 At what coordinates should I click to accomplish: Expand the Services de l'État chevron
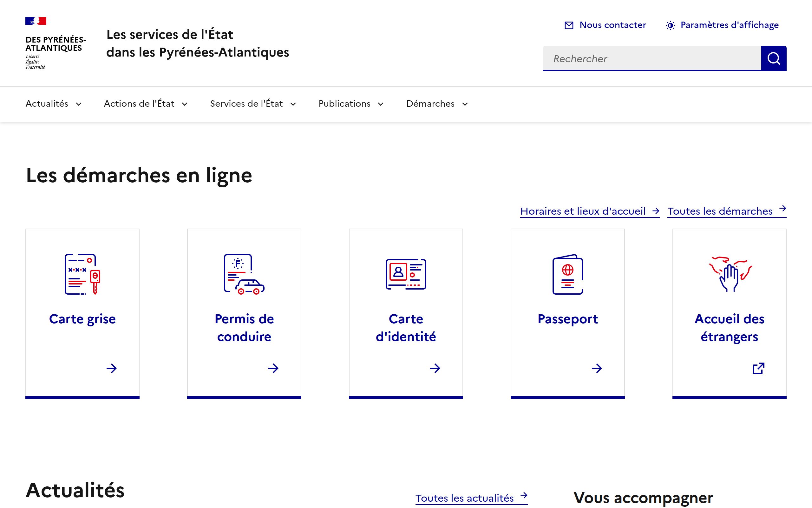(x=293, y=104)
